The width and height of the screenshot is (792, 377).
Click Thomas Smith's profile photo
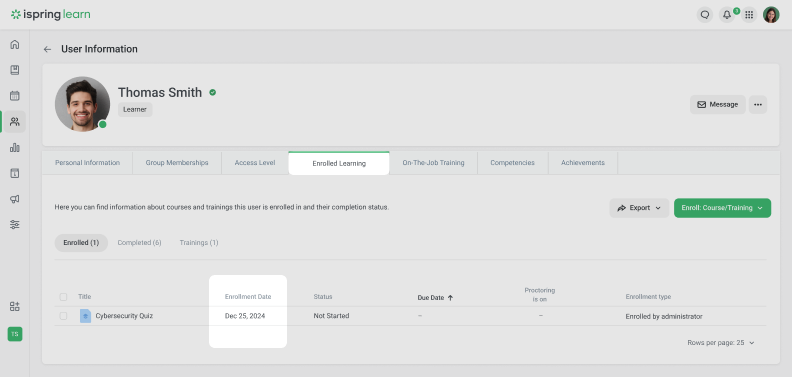(x=82, y=104)
